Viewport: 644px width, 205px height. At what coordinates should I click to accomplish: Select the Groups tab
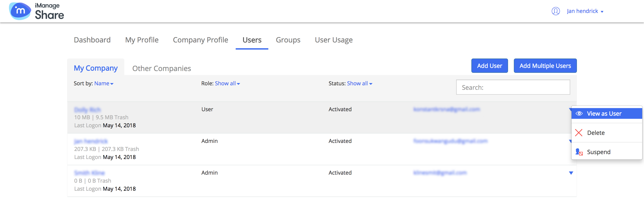(x=288, y=40)
